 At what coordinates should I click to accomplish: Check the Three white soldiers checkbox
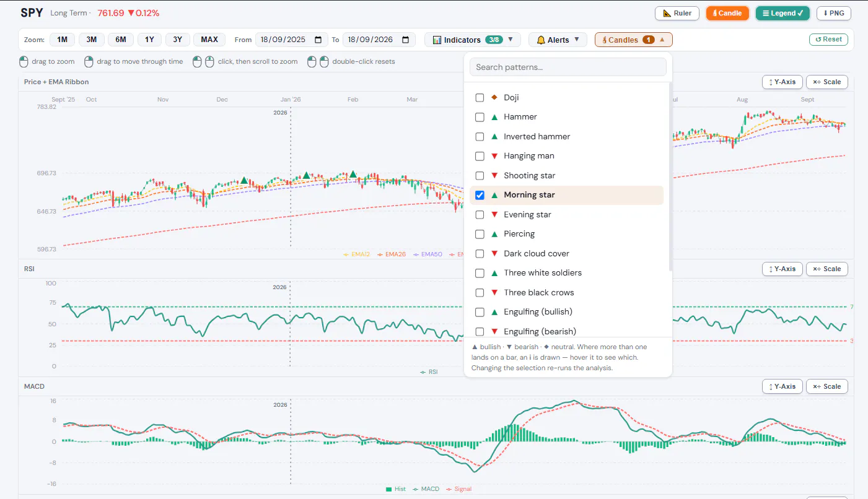480,273
